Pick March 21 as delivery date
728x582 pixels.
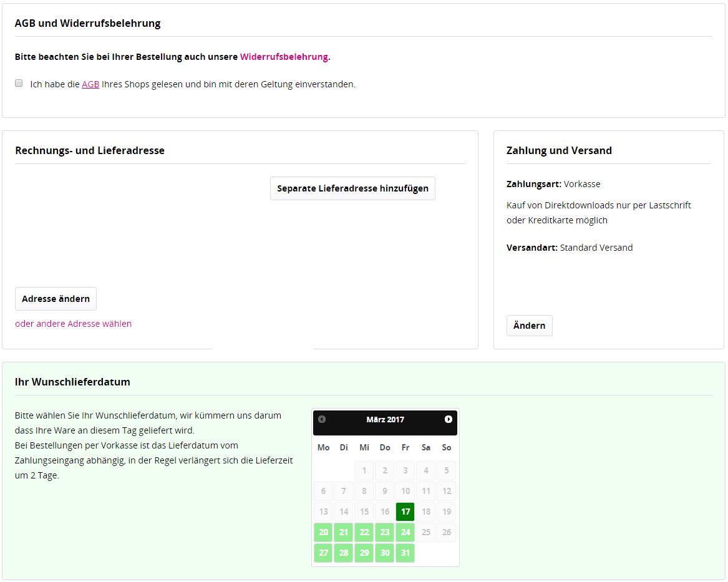(344, 533)
